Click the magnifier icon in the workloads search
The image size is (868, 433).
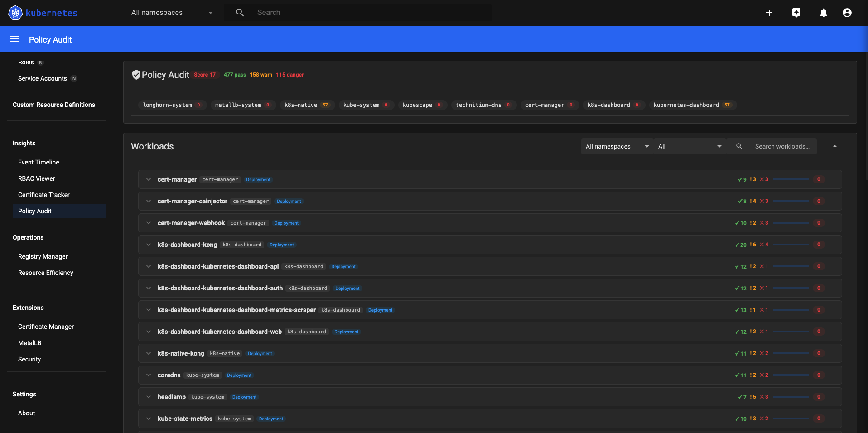(739, 146)
